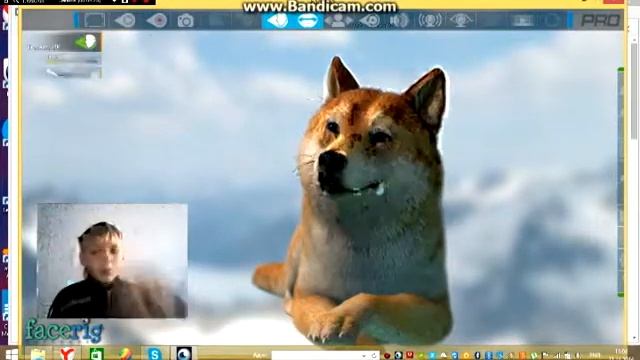The image size is (640, 360).
Task: Open File Explorer from the taskbar
Action: coord(38,354)
